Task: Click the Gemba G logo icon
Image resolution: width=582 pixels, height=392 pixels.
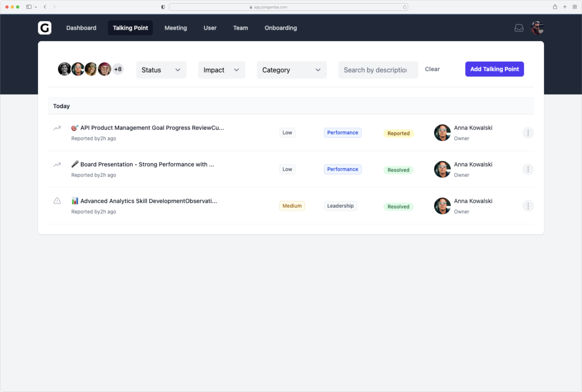Action: [44, 28]
